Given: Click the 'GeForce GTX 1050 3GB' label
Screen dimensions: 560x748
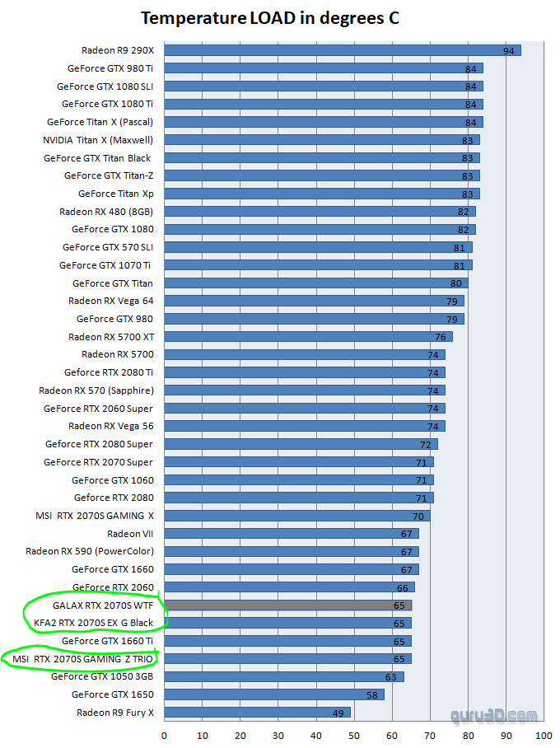Looking at the screenshot, I should click(102, 676).
